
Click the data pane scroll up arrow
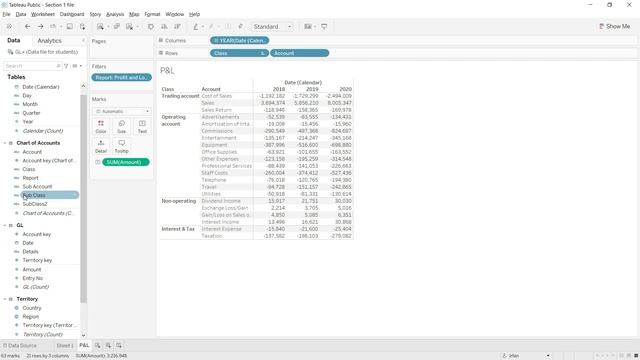83,86
